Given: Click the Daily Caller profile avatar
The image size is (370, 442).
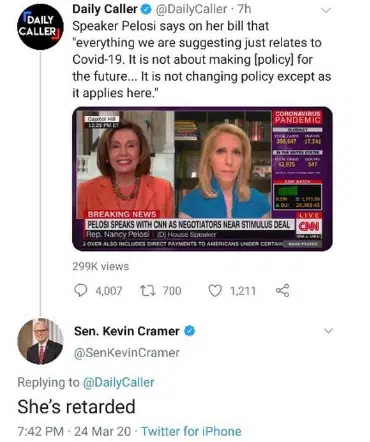Looking at the screenshot, I should click(40, 27).
